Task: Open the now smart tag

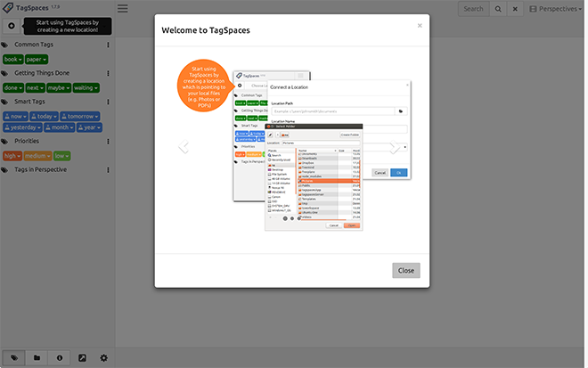Action: [x=15, y=117]
